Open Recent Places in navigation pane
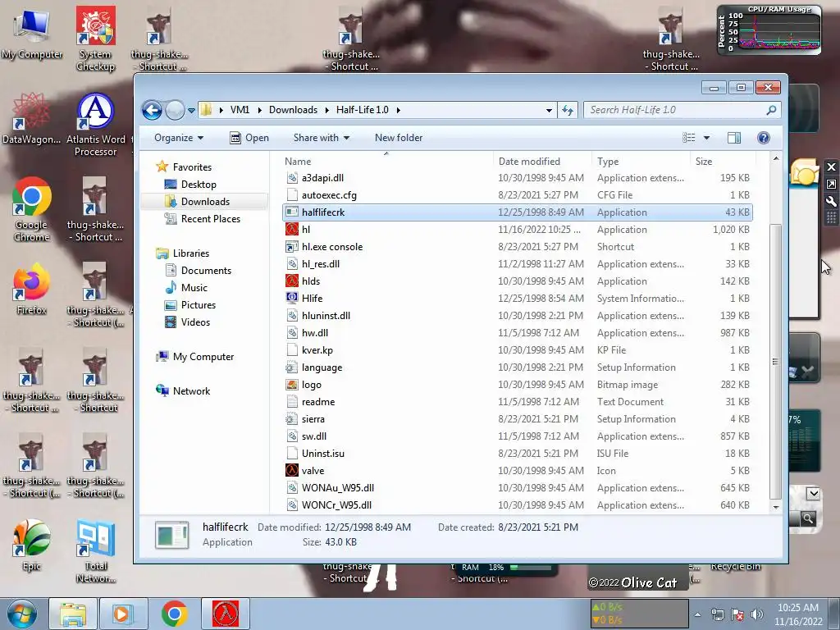Viewport: 840px width, 630px height. coord(211,218)
